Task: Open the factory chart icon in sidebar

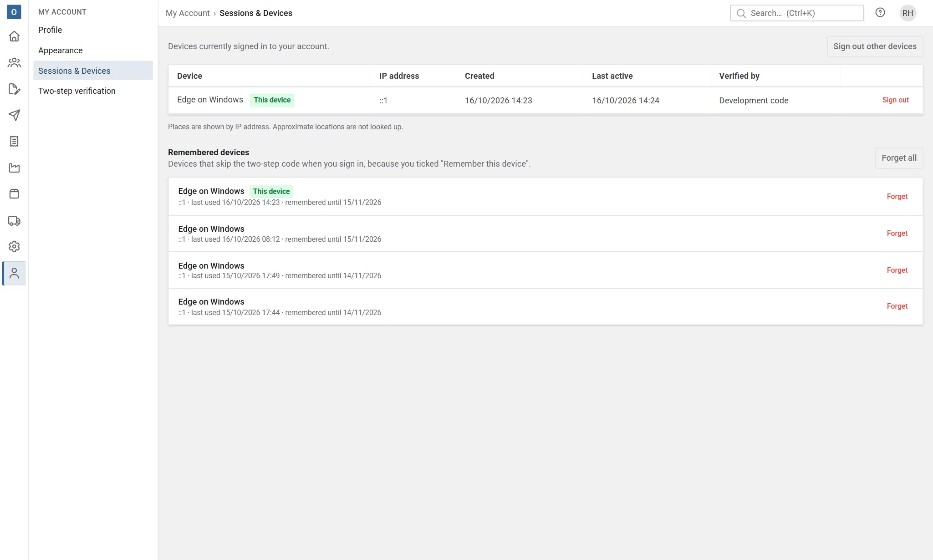Action: pyautogui.click(x=14, y=168)
